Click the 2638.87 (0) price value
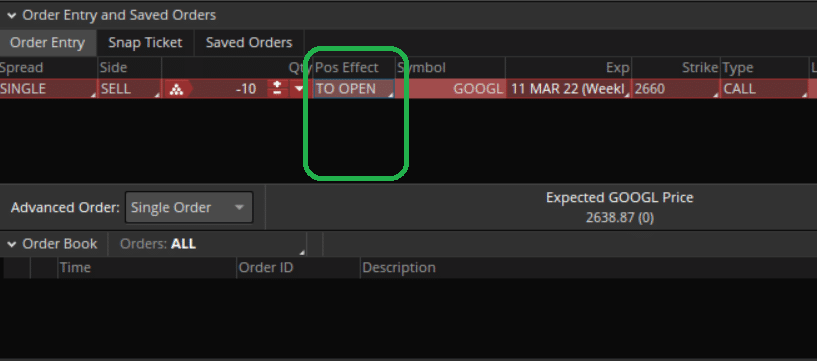Screen dimensions: 817x361 click(620, 217)
